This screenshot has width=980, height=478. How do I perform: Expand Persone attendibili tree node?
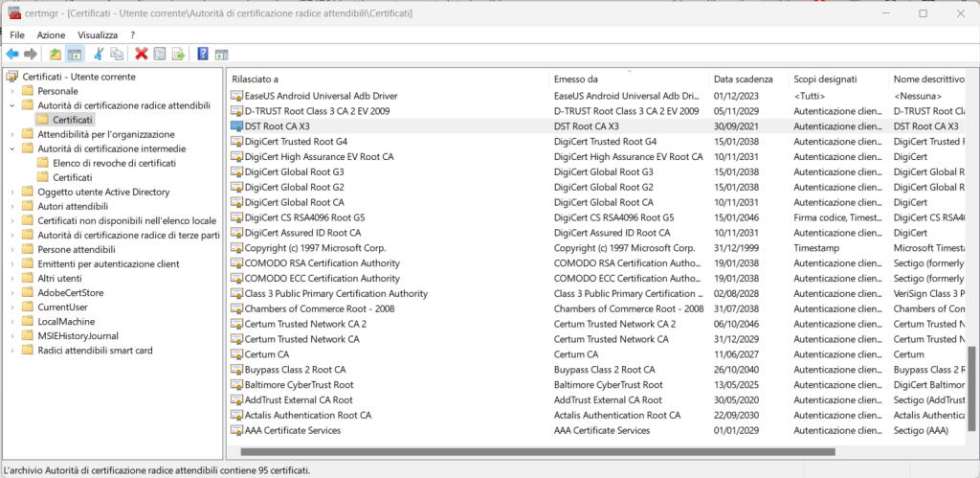(11, 250)
